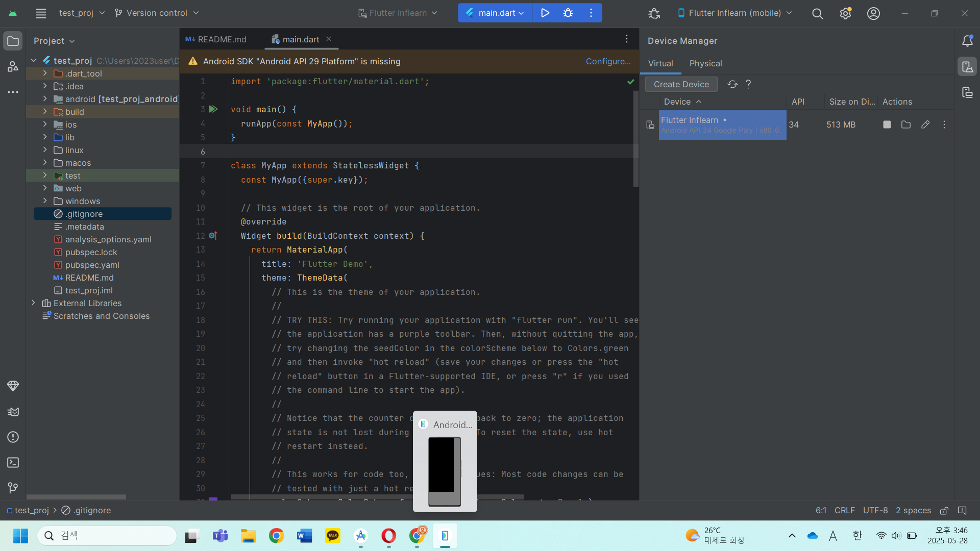Image resolution: width=980 pixels, height=551 pixels.
Task: Click run gutter icon beside main()
Action: pyautogui.click(x=213, y=109)
